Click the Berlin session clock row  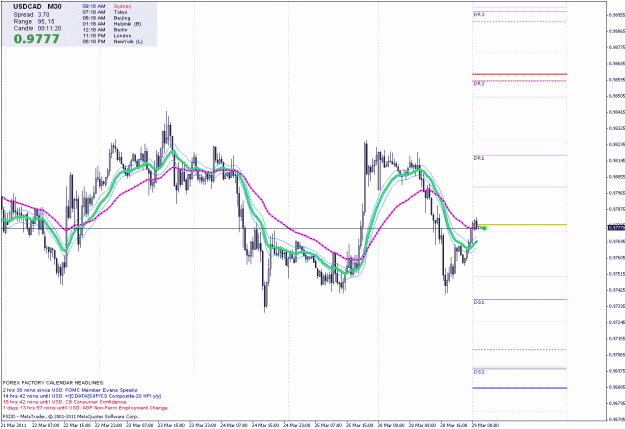pos(105,30)
